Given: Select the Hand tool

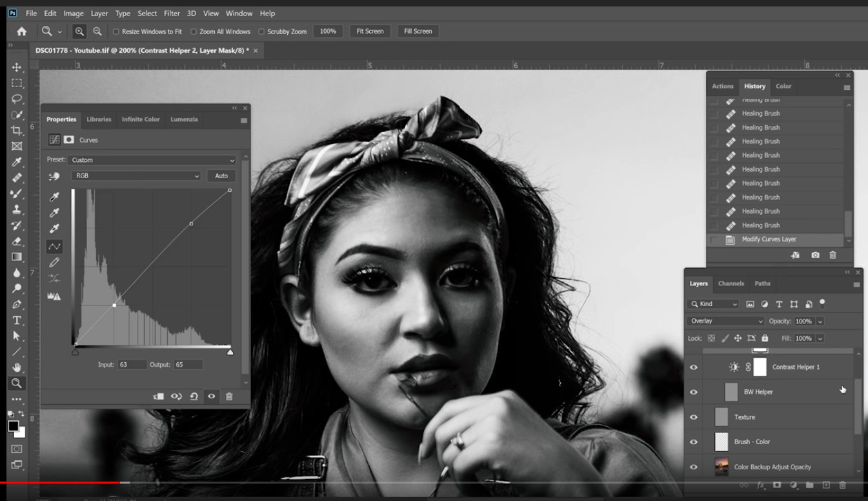Looking at the screenshot, I should point(17,367).
